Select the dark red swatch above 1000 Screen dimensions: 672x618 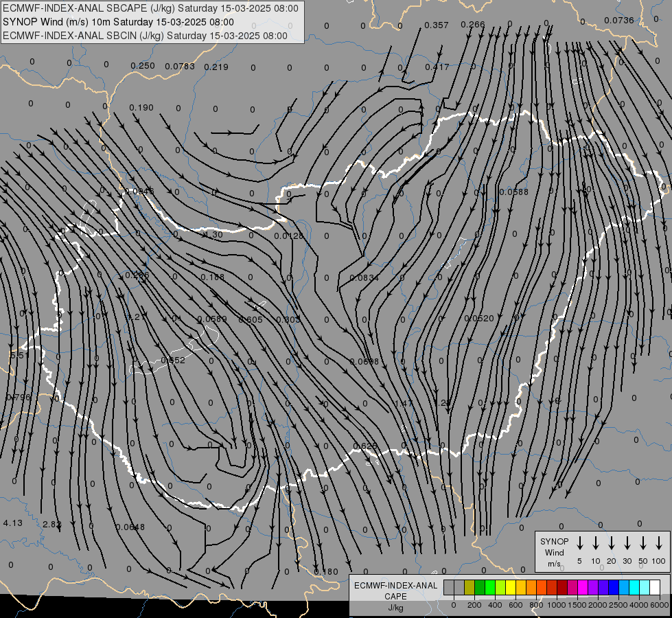562,588
